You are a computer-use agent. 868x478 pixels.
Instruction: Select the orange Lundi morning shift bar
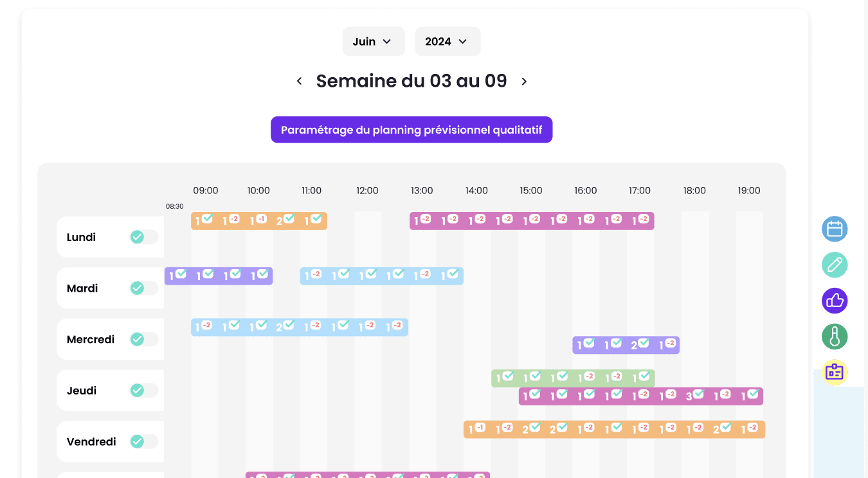(259, 220)
